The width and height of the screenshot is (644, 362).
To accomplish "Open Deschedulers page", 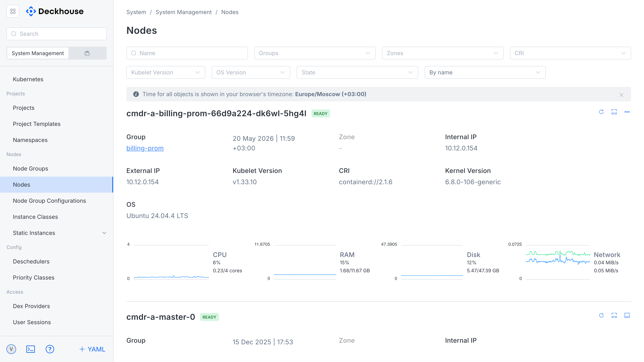I will tap(31, 261).
